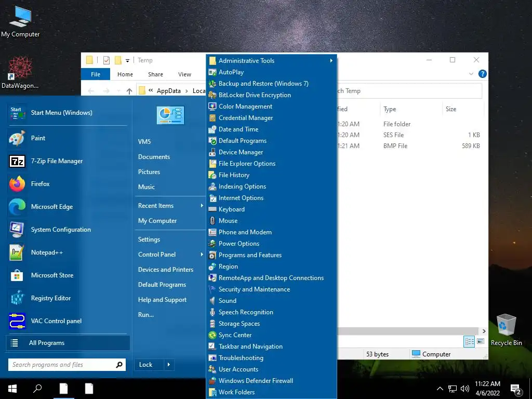Expand Control Panel submenu in start menu
This screenshot has height=399, width=532.
(170, 255)
